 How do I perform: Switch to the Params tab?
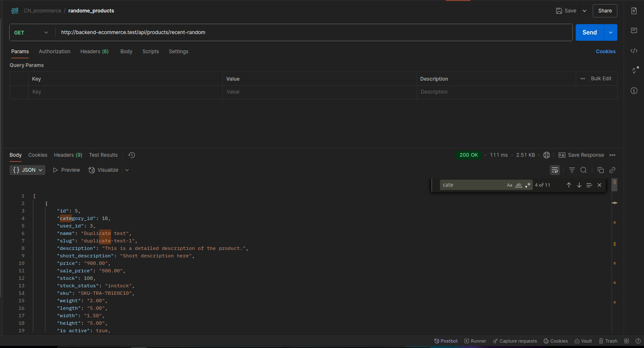pos(20,52)
